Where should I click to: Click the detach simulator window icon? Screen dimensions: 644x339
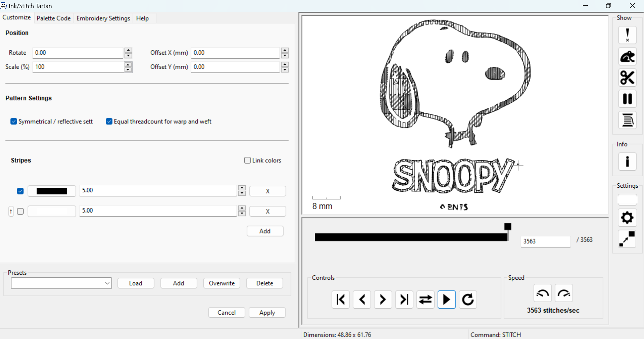point(627,239)
